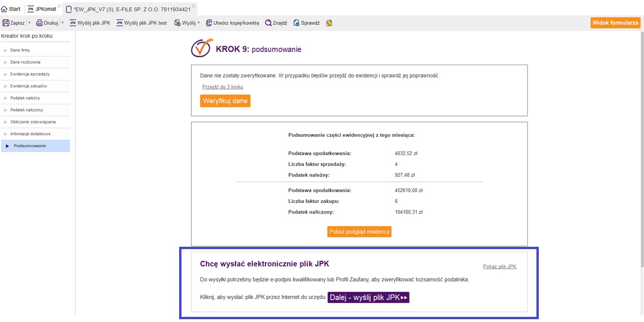Follow the Przejdź do 3 kroku link
The width and height of the screenshot is (644, 322).
click(223, 87)
